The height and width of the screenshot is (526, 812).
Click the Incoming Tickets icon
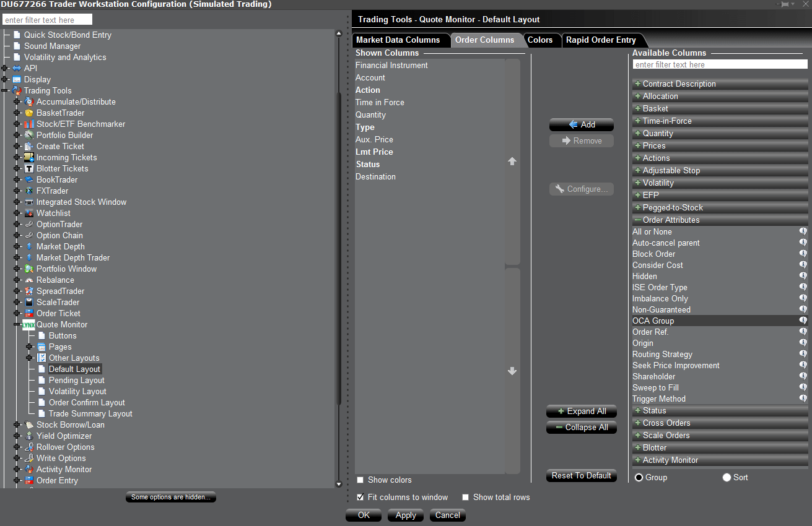[x=28, y=157]
